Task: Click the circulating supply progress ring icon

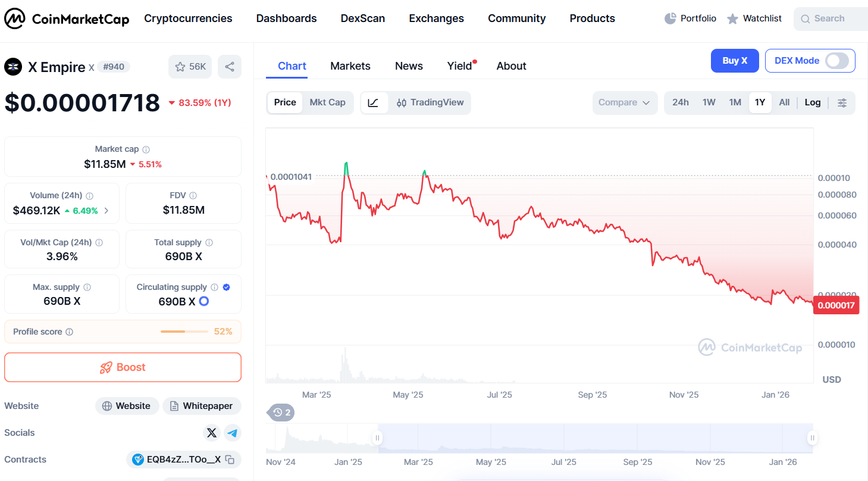Action: tap(204, 301)
